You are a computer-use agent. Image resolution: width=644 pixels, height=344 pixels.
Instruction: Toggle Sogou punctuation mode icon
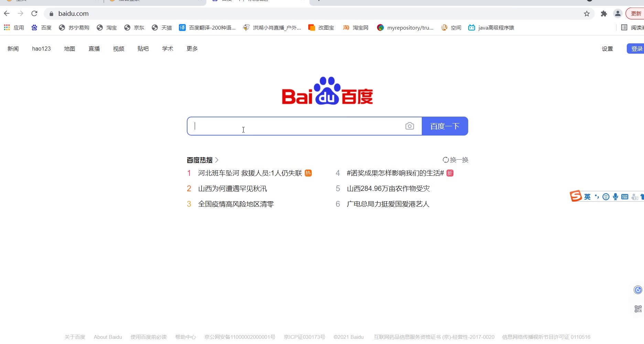tap(597, 197)
